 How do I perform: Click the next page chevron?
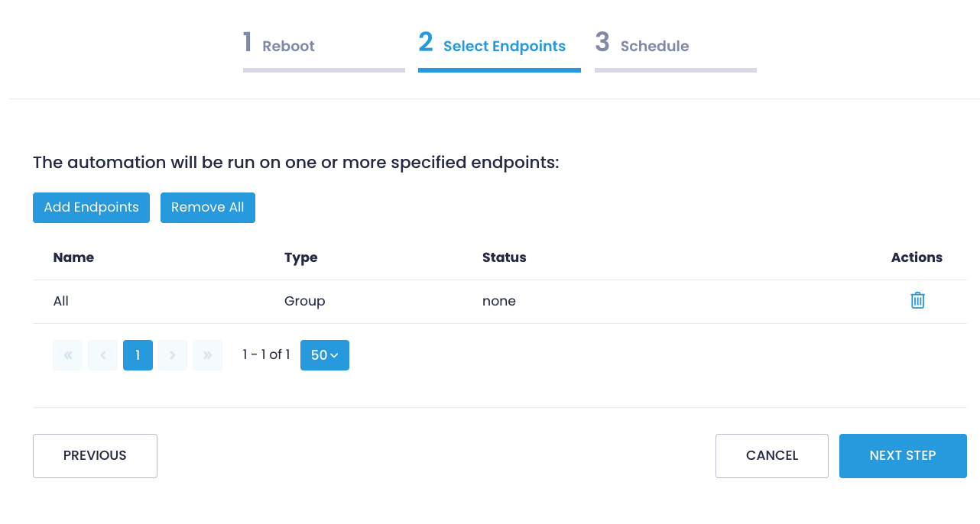tap(172, 354)
